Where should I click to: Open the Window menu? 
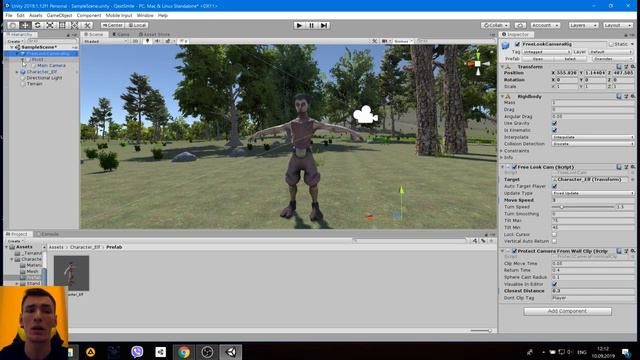click(145, 16)
